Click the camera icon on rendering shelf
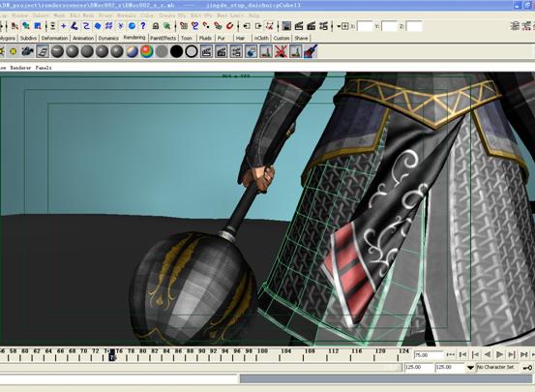Image resolution: width=535 pixels, height=392 pixels. (x=27, y=51)
